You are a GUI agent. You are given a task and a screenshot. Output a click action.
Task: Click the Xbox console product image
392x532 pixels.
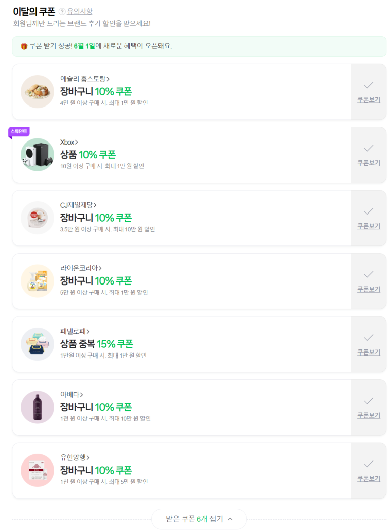[x=38, y=155]
